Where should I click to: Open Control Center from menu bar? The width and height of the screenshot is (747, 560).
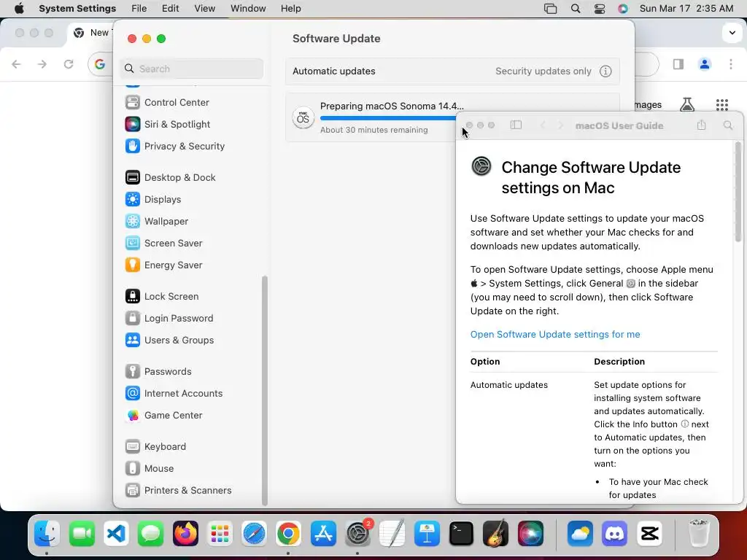(600, 9)
